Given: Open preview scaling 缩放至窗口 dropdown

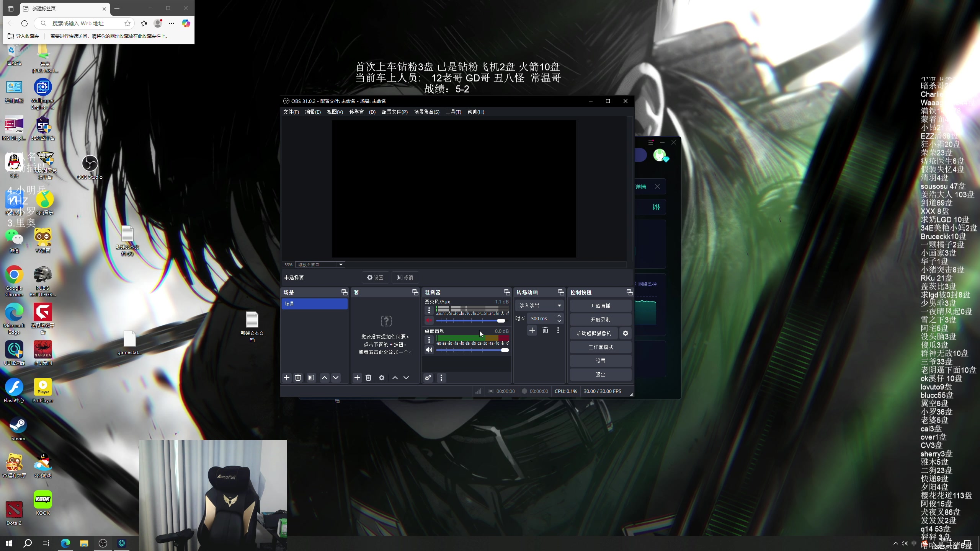Looking at the screenshot, I should 320,264.
